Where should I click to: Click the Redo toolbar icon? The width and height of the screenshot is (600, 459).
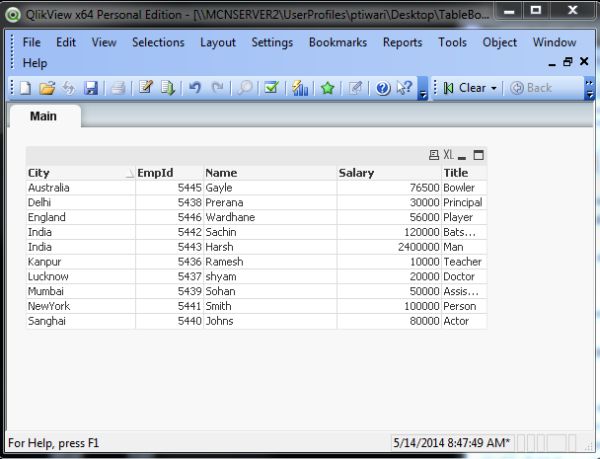[218, 88]
